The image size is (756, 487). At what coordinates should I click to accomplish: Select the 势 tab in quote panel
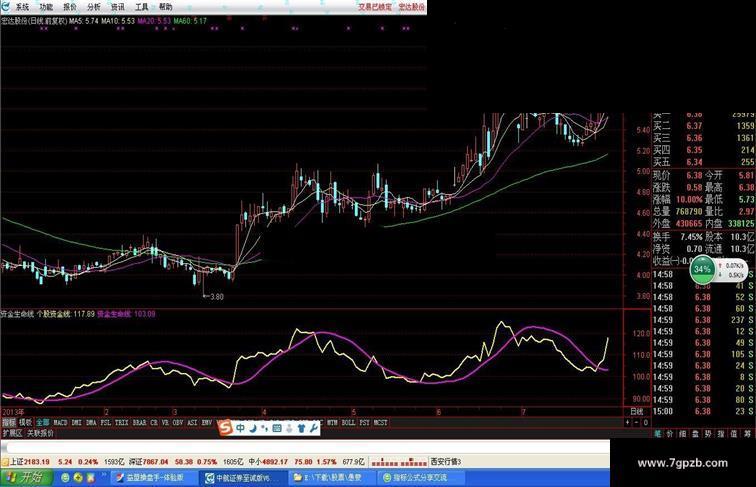[x=708, y=434]
